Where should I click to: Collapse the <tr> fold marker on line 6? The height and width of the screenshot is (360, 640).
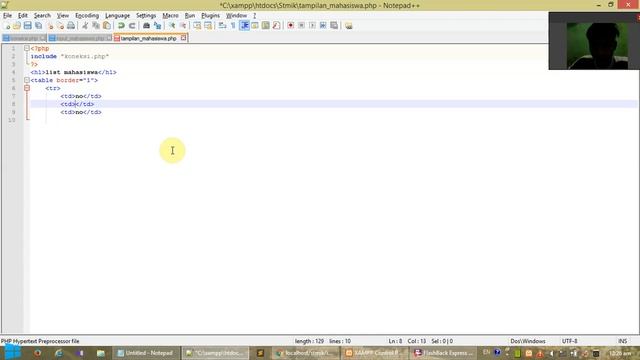tap(27, 88)
